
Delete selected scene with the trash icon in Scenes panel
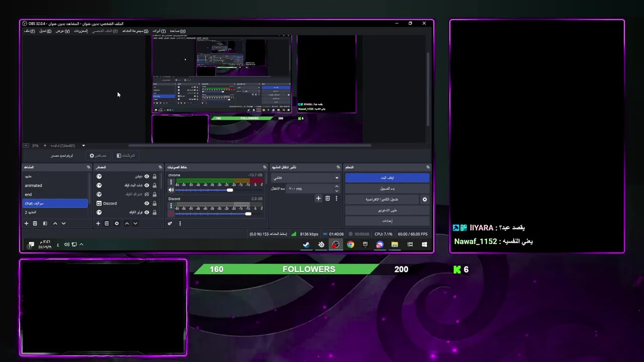35,223
